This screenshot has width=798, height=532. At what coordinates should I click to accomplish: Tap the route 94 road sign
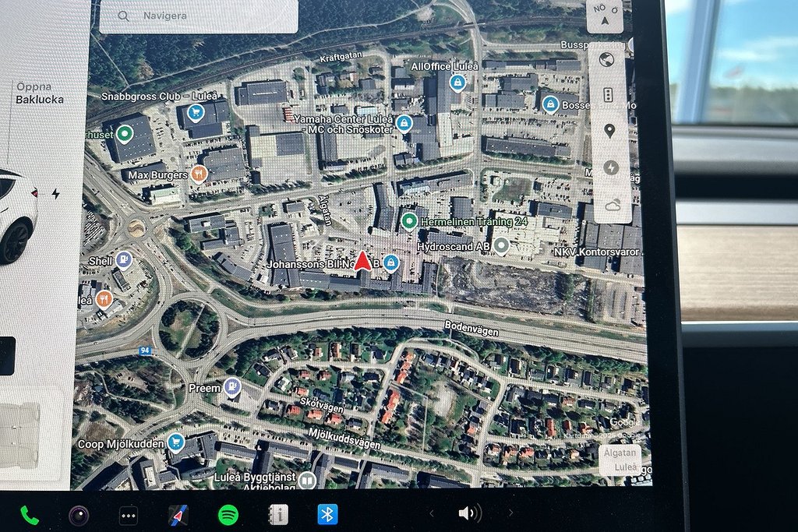tap(145, 351)
